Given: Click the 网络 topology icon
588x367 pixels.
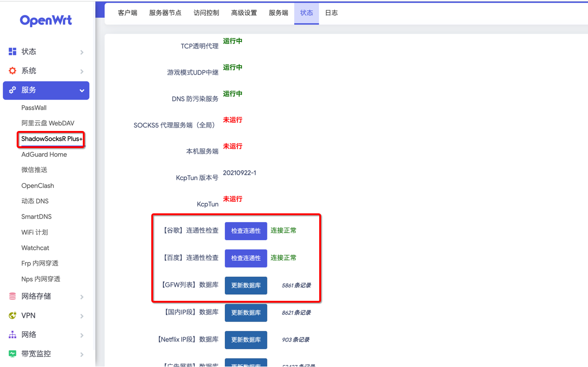Looking at the screenshot, I should click(x=12, y=335).
